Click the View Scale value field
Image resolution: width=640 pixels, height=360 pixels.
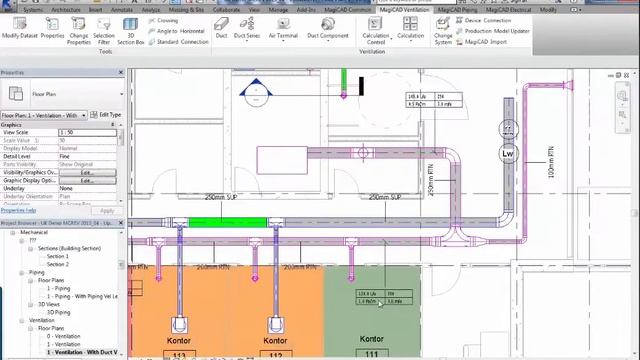coord(87,133)
